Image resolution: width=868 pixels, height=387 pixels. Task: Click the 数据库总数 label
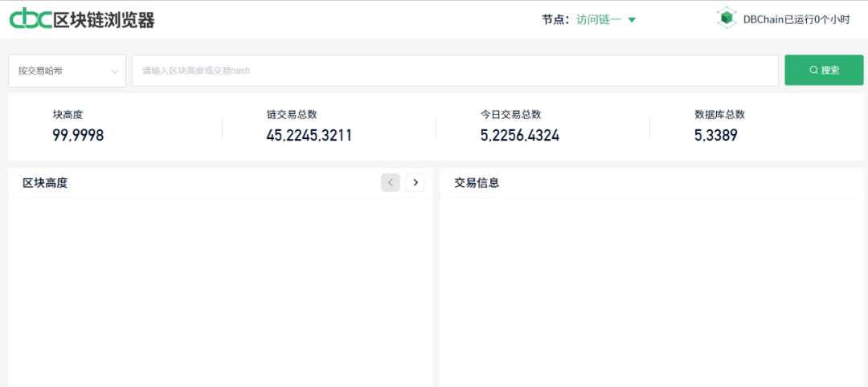click(x=719, y=115)
